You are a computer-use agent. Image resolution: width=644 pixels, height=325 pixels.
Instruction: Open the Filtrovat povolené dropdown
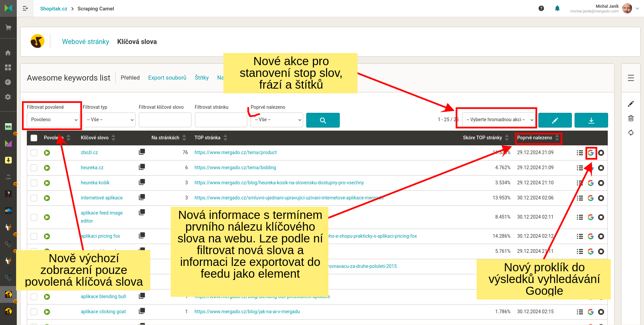[53, 120]
